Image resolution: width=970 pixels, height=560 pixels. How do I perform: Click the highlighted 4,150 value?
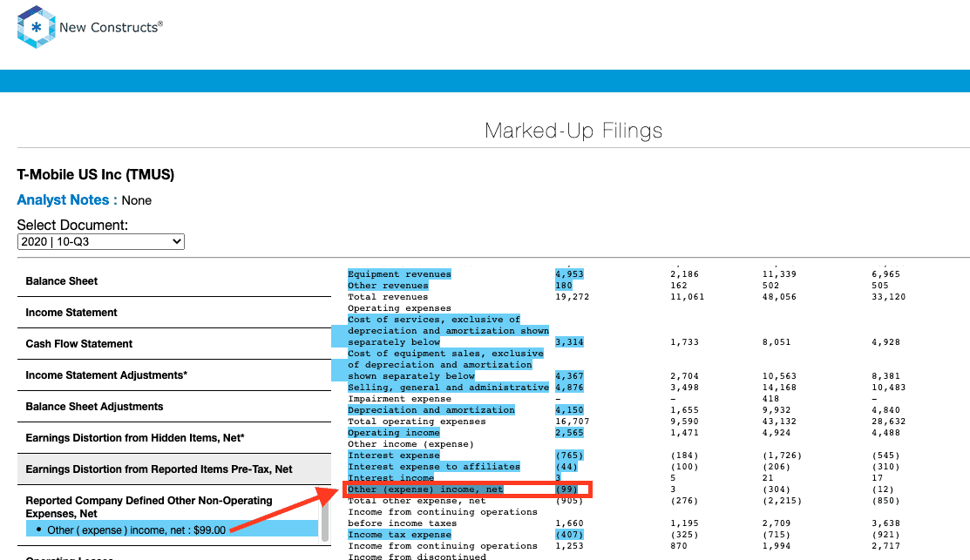click(569, 410)
